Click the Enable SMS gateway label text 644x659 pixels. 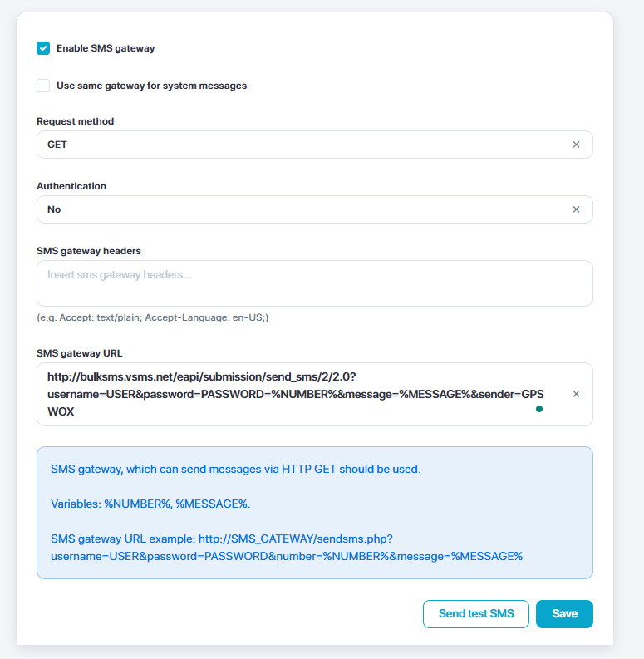(x=106, y=48)
